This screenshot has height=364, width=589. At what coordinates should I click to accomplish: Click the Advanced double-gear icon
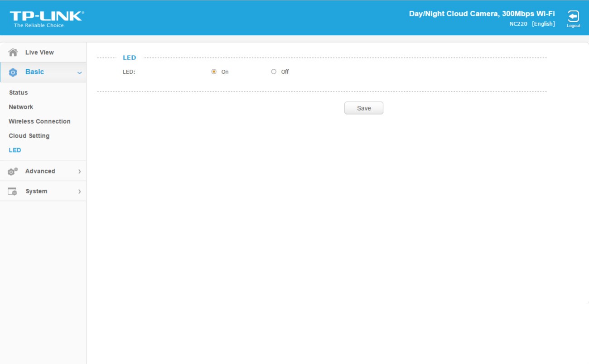pyautogui.click(x=13, y=172)
